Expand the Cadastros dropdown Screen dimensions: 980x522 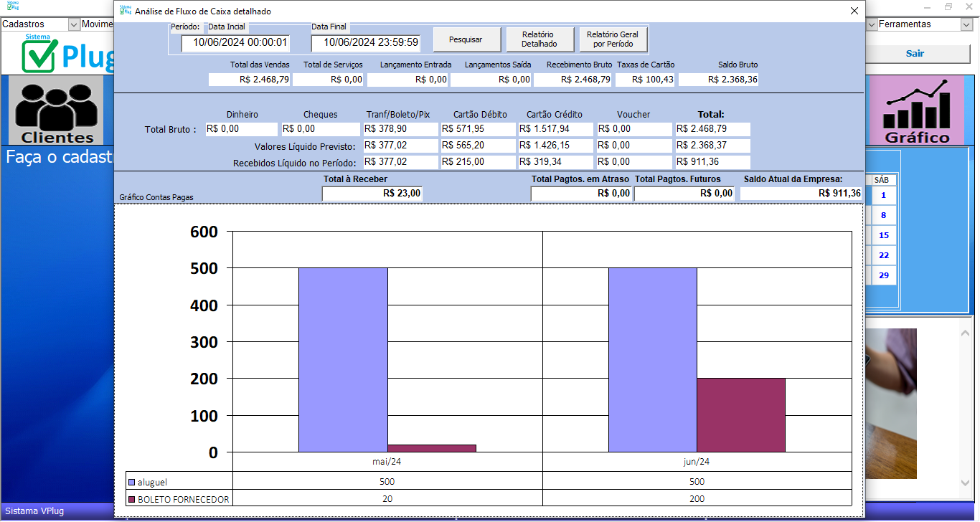pyautogui.click(x=73, y=24)
